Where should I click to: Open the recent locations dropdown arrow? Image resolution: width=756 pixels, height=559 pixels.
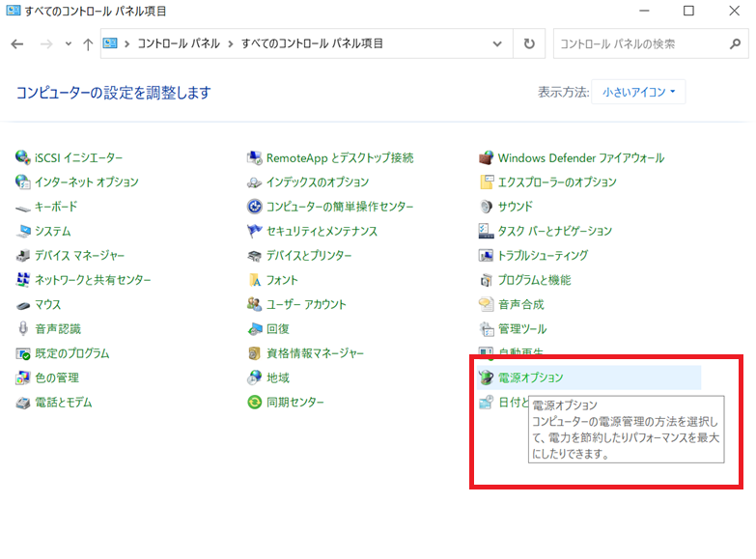click(x=68, y=44)
